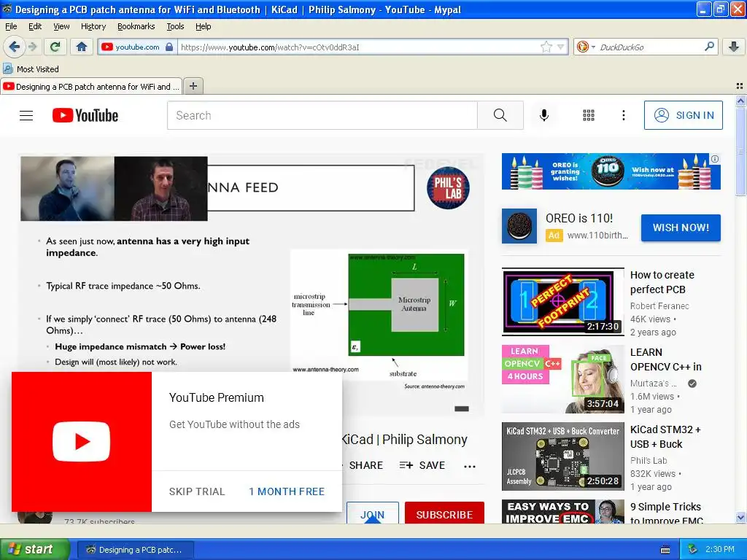This screenshot has height=560, width=747.
Task: Open the URL history dropdown arrow
Action: (561, 47)
